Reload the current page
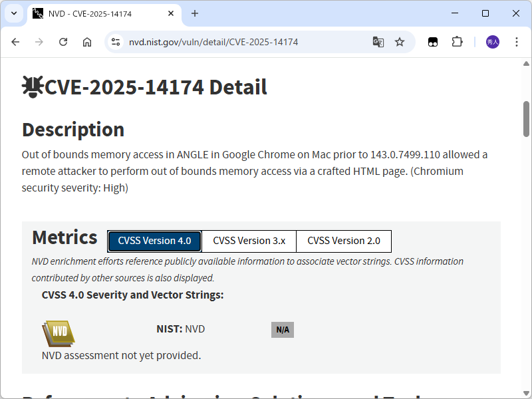 63,42
